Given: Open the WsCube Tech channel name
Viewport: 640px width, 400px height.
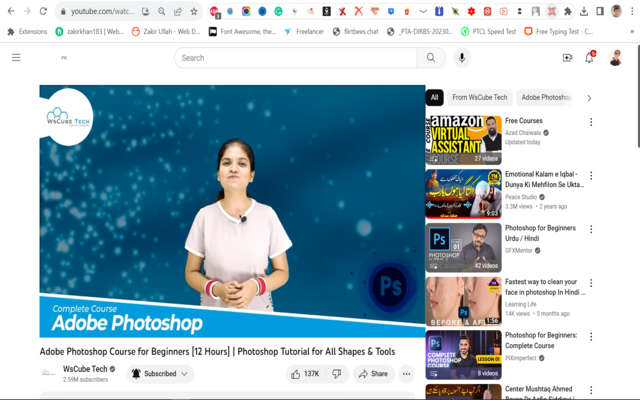Looking at the screenshot, I should pyautogui.click(x=85, y=369).
